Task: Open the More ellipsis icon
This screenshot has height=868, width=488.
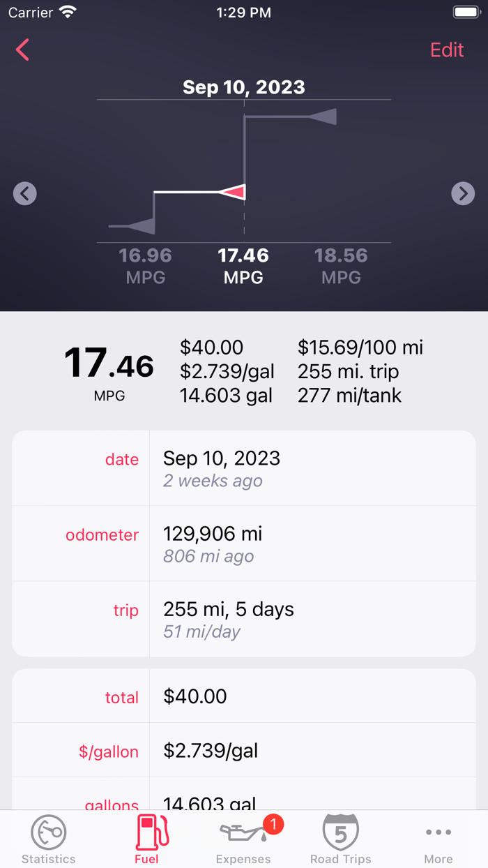Action: pyautogui.click(x=438, y=832)
